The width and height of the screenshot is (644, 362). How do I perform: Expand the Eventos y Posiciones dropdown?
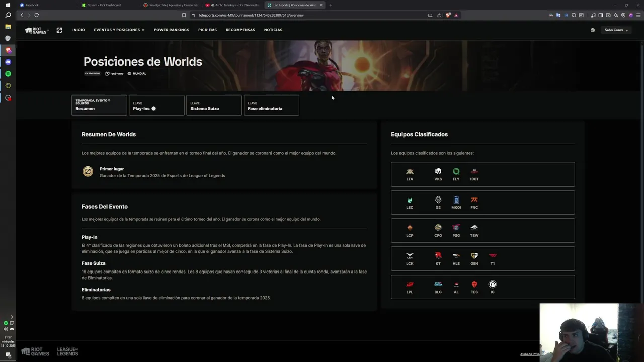pos(119,30)
